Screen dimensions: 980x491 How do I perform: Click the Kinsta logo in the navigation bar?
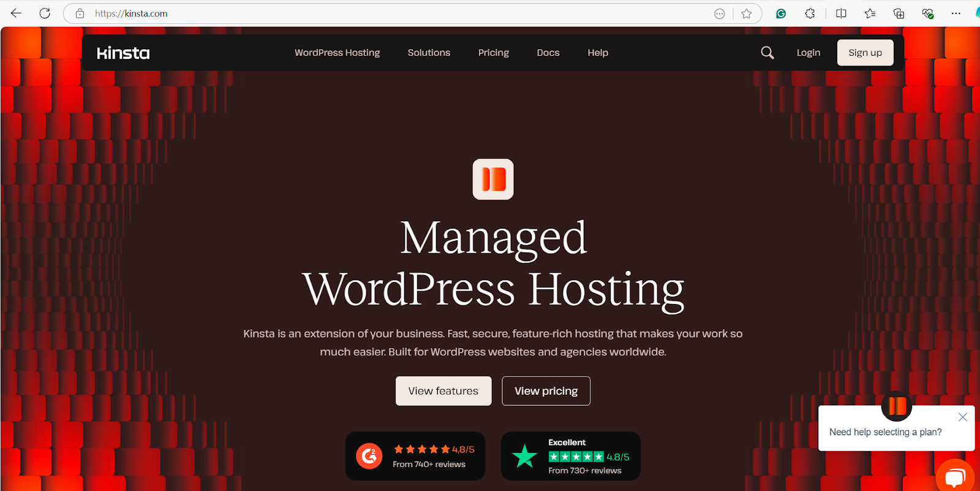point(123,53)
